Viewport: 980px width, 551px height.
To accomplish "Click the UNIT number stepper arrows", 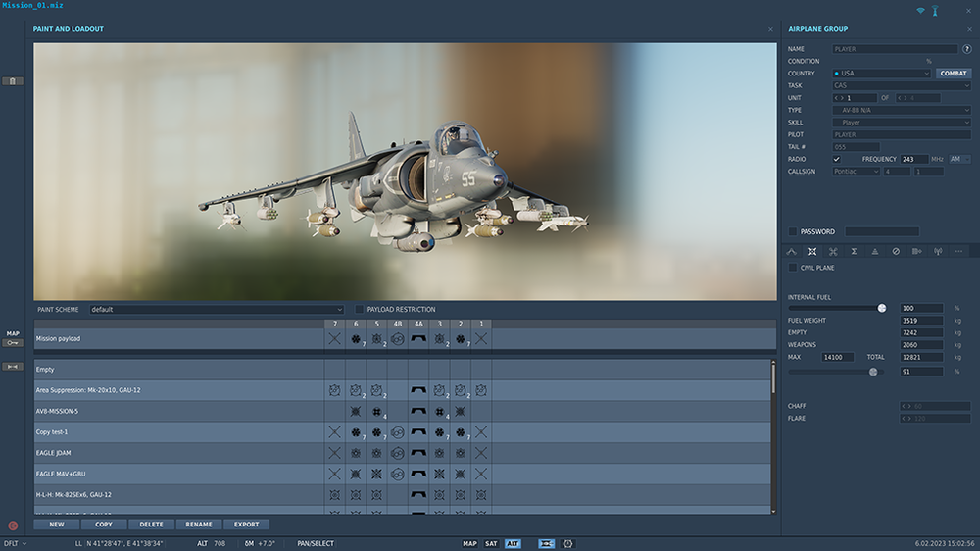I will click(x=840, y=98).
